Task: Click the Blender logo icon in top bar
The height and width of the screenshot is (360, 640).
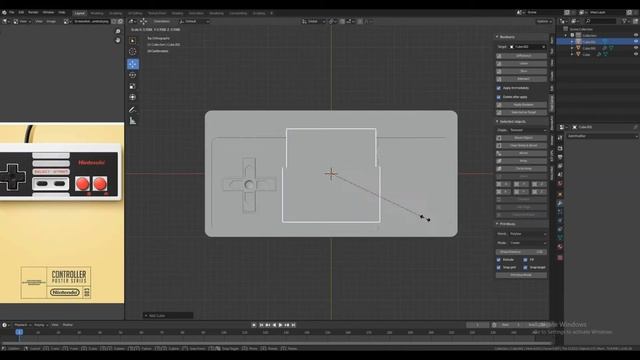Action: [x=4, y=13]
